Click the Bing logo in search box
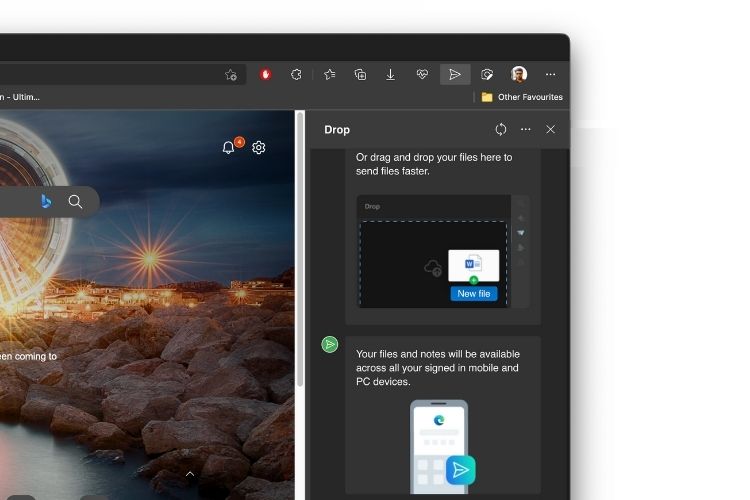The image size is (750, 500). (46, 201)
